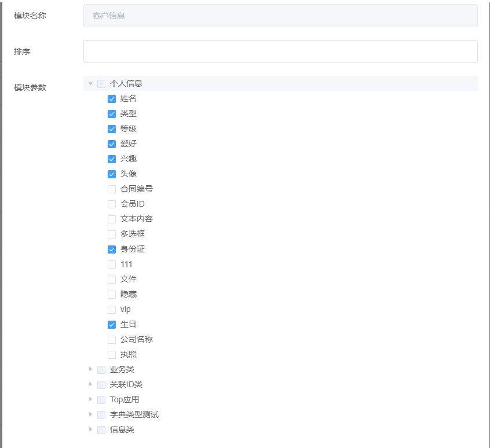Click the 身份证 label text
The image size is (490, 448).
coord(133,249)
